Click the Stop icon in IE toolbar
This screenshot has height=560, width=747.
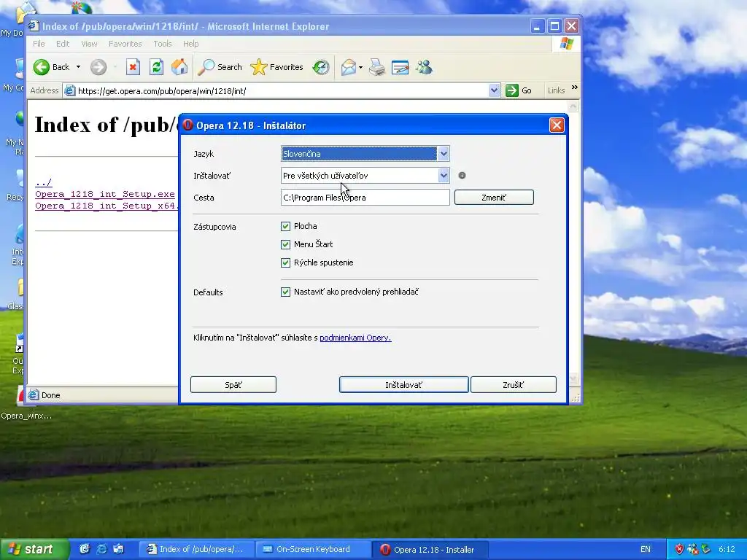[x=133, y=67]
